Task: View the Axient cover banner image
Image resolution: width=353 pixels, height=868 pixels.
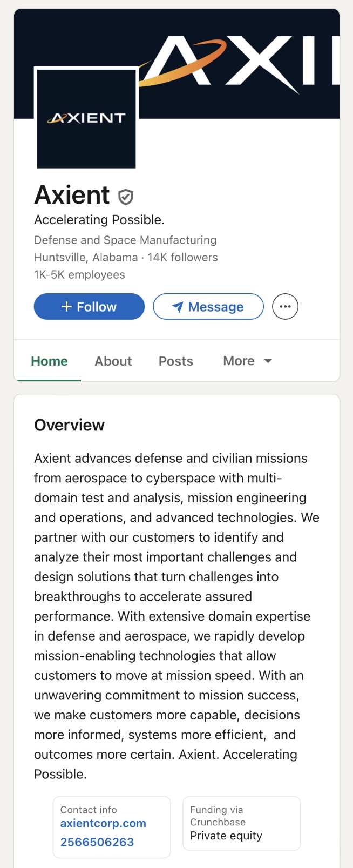Action: tap(237, 59)
